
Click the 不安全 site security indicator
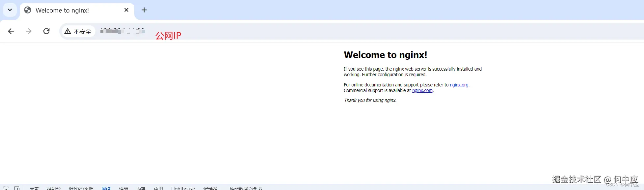coord(78,31)
